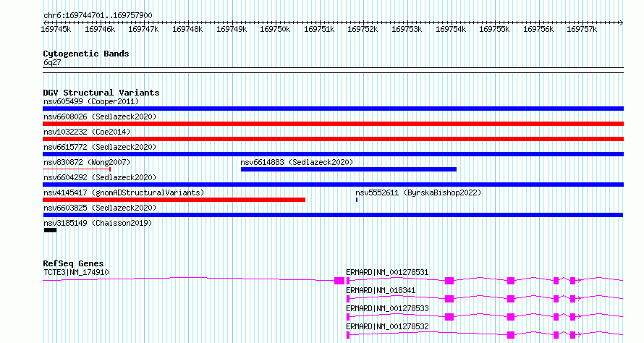Click the chr6:169744701..169757900 coordinate label

tap(98, 15)
